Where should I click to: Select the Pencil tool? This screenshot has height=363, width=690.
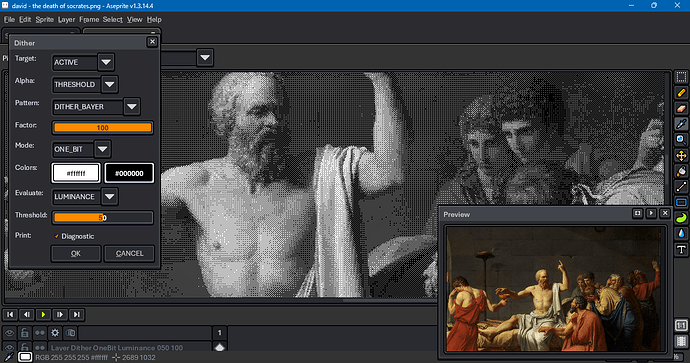tap(681, 93)
